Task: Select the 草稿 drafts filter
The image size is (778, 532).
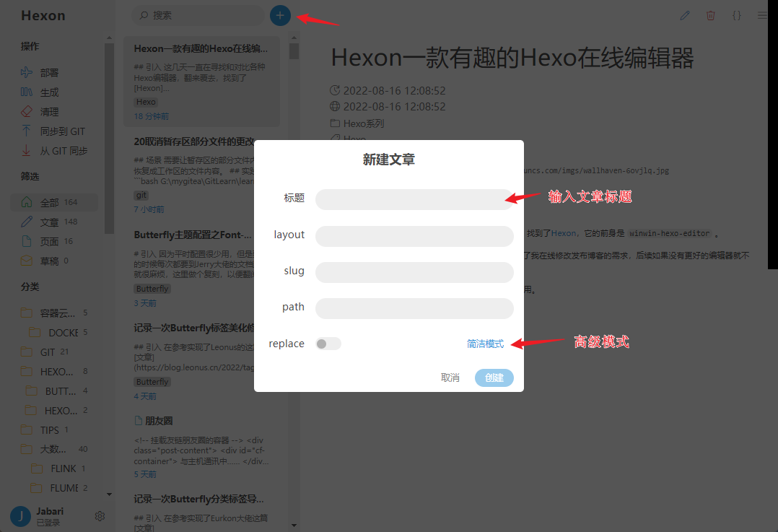Action: pos(54,261)
